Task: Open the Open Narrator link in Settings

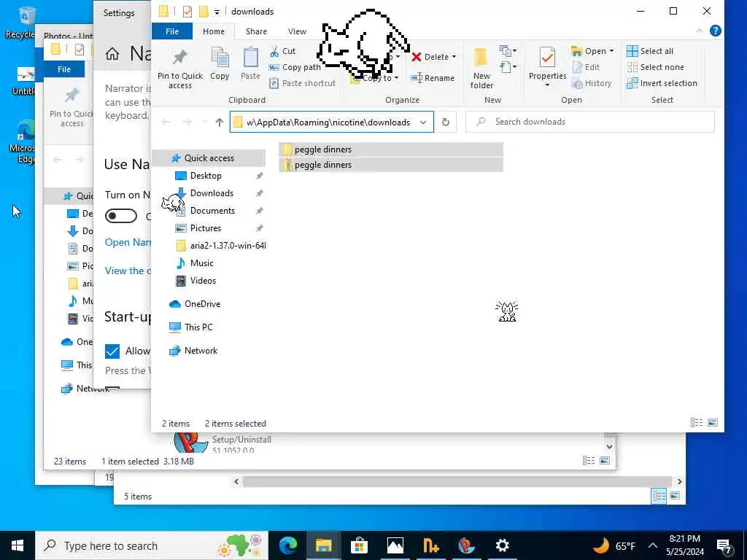Action: (x=128, y=242)
